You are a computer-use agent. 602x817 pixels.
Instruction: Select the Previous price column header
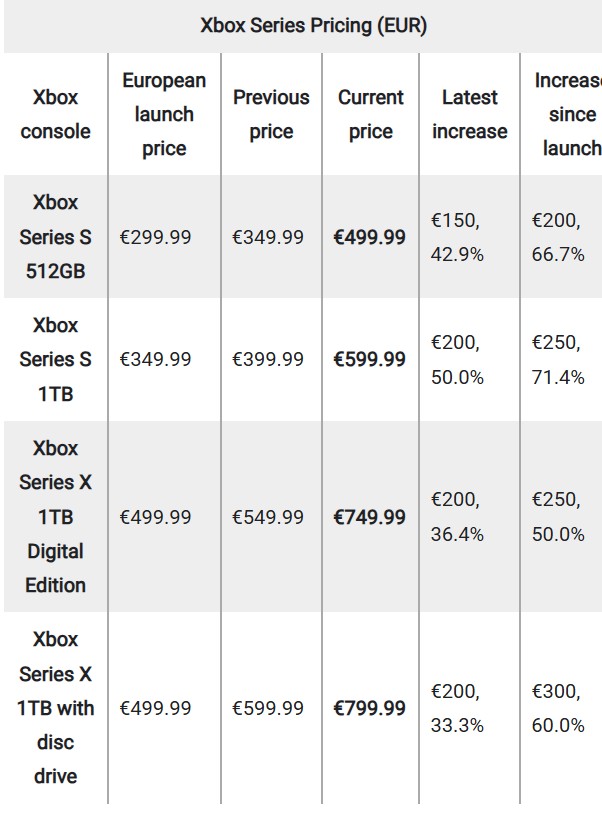click(271, 114)
